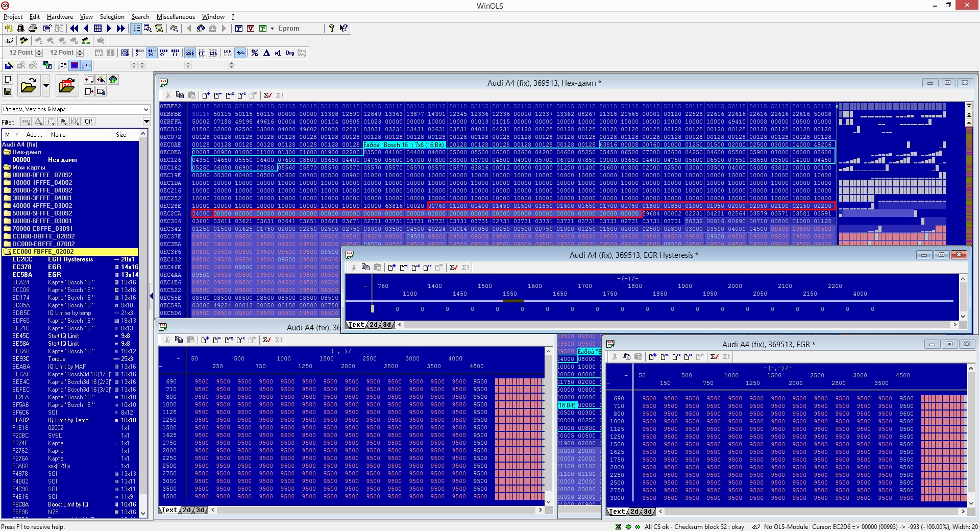Click the percent display icon
This screenshot has height=531, width=980.
(255, 53)
